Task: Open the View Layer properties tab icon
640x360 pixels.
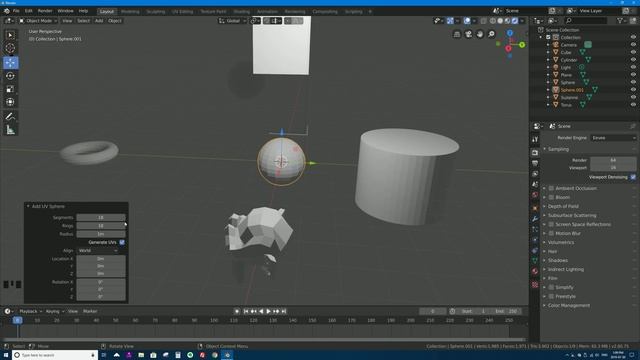Action: tap(535, 174)
